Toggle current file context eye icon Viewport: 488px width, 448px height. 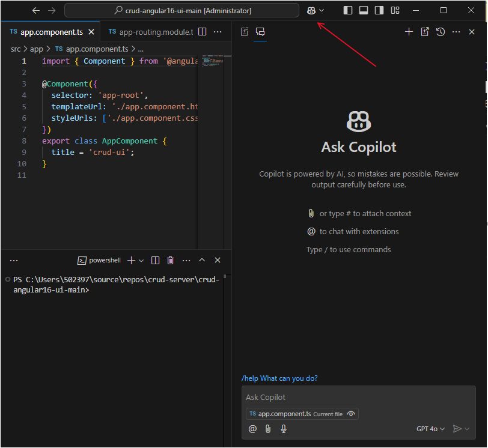point(351,414)
